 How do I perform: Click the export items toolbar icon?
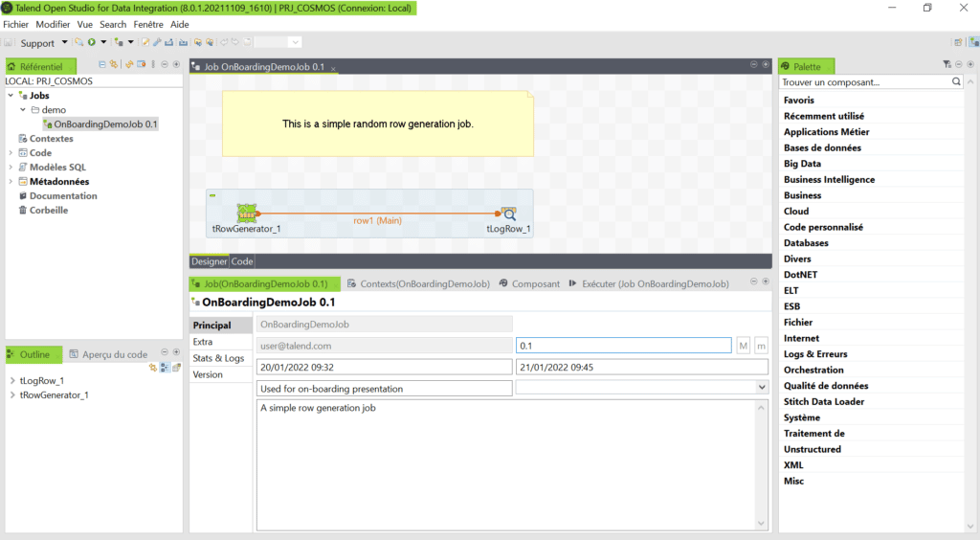pos(168,42)
